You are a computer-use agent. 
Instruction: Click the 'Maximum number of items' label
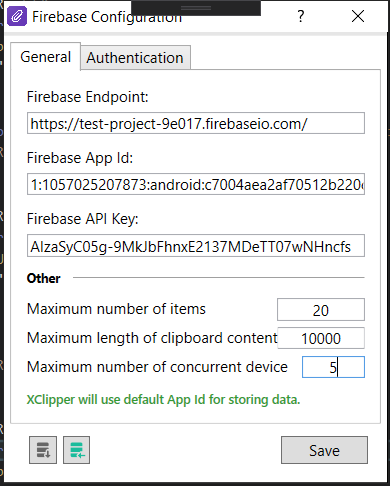click(x=116, y=309)
